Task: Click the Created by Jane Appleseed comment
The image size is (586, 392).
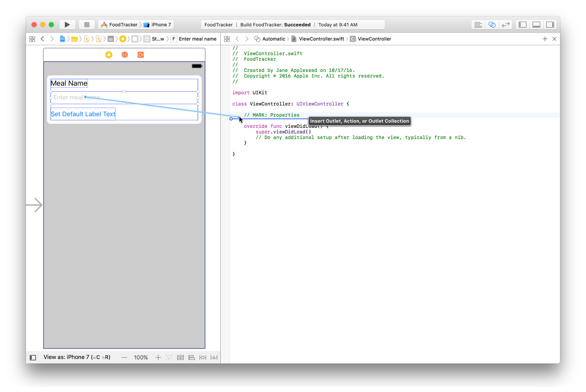Action: [293, 70]
